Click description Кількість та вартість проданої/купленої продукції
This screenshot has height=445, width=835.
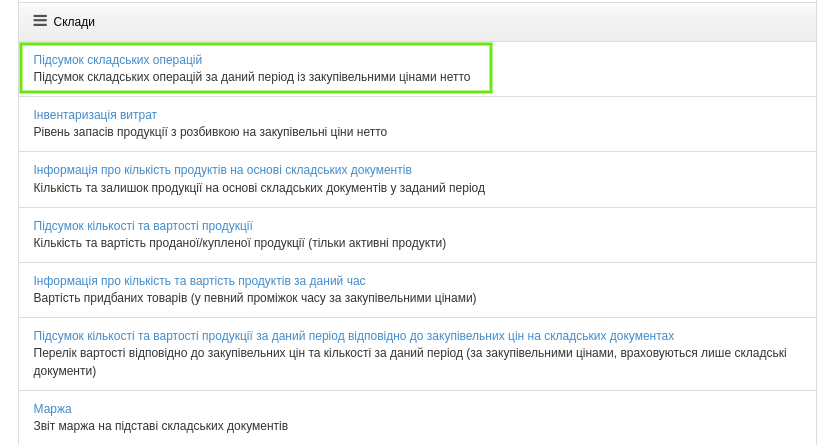[x=239, y=243]
